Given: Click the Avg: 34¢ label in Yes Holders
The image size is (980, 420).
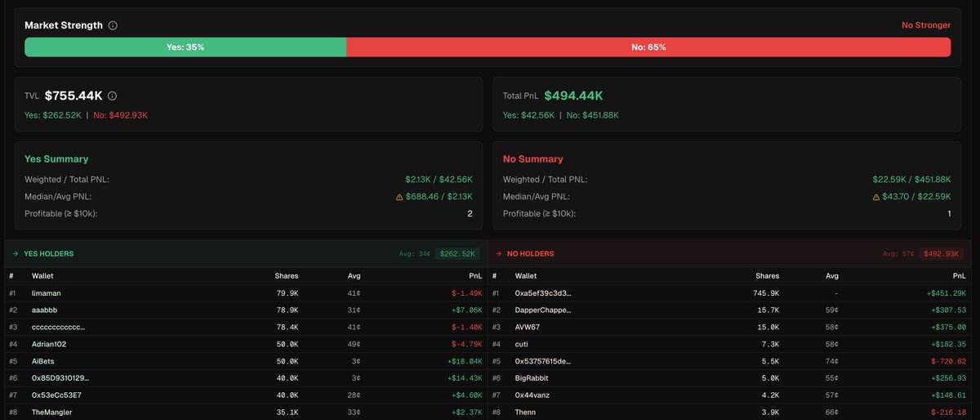Looking at the screenshot, I should coord(415,254).
